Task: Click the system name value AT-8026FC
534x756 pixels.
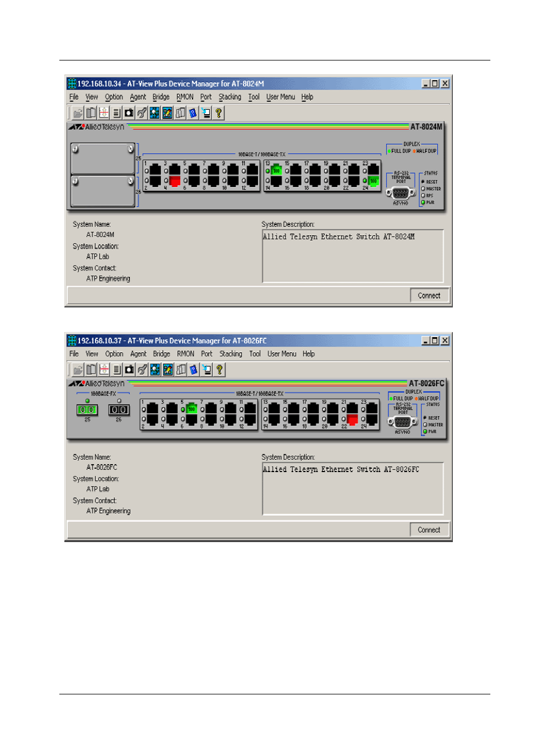Action: coord(102,467)
